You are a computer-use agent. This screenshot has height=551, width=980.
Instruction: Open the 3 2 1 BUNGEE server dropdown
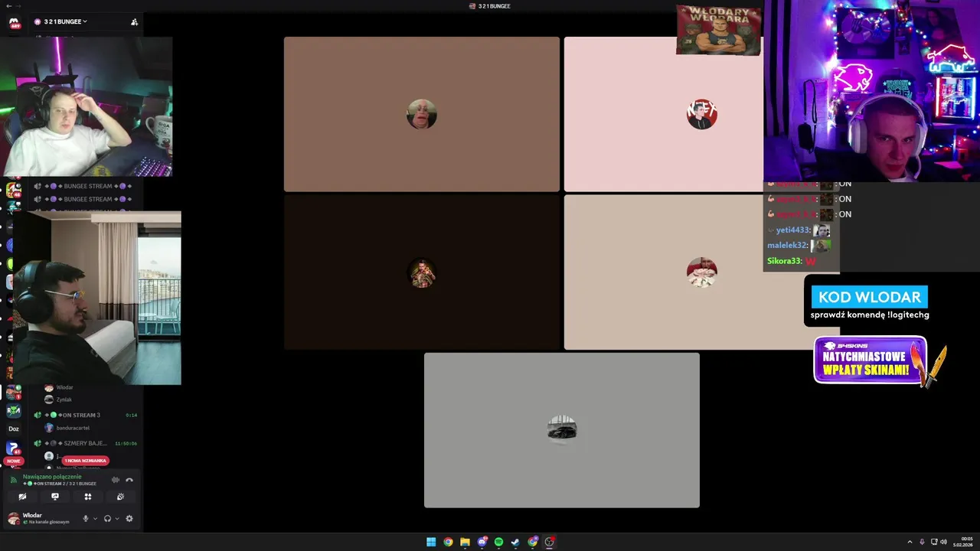point(60,21)
